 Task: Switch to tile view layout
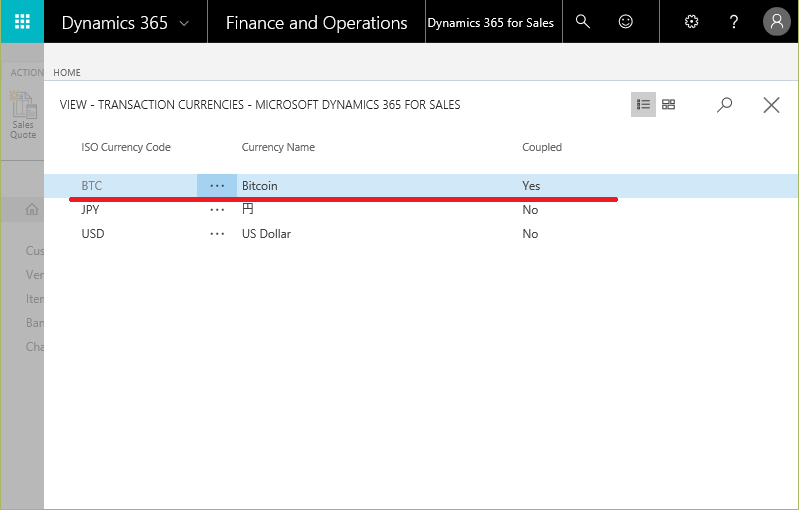(x=668, y=104)
